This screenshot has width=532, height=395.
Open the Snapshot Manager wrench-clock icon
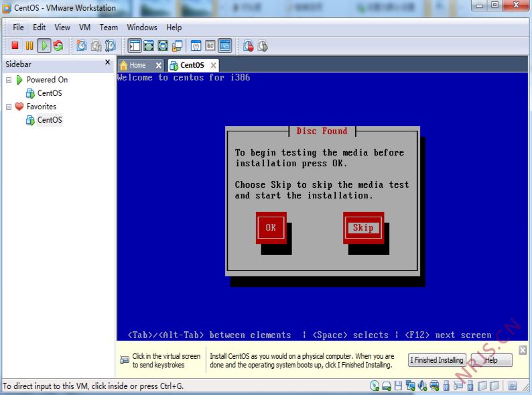tap(111, 46)
